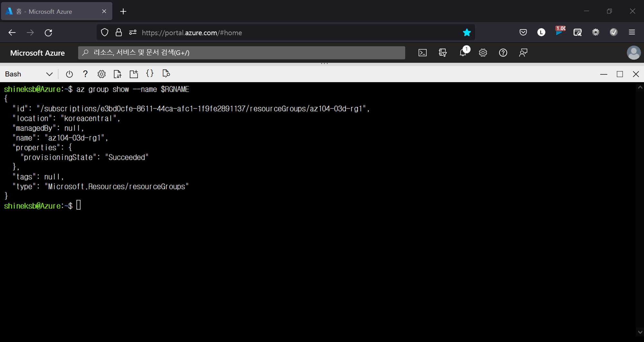Click the "tags": null line

pos(38,177)
